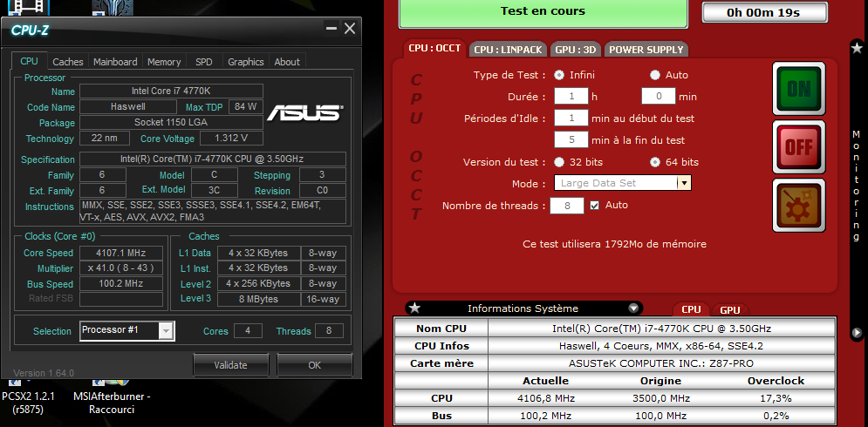Click the idle minutes at test start field
Image resolution: width=868 pixels, height=427 pixels.
(x=571, y=118)
